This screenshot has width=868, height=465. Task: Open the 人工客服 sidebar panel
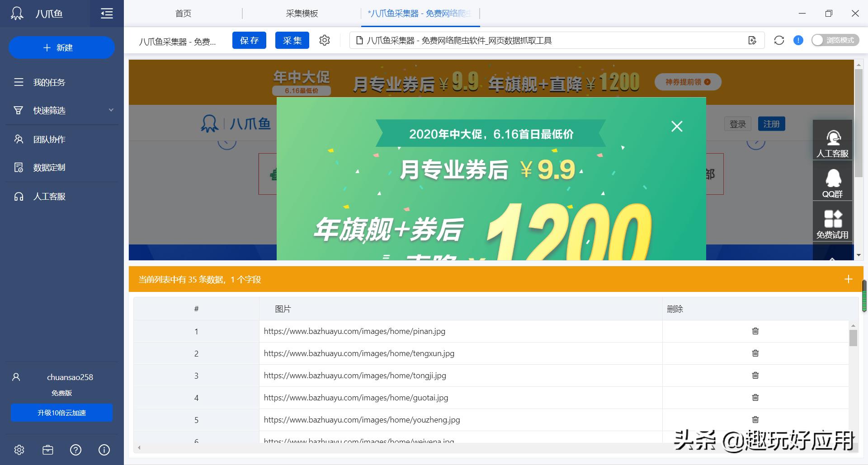(x=48, y=197)
